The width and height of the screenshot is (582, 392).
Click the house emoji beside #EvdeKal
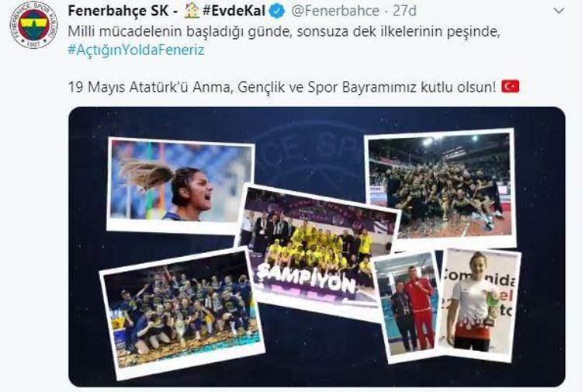[192, 10]
